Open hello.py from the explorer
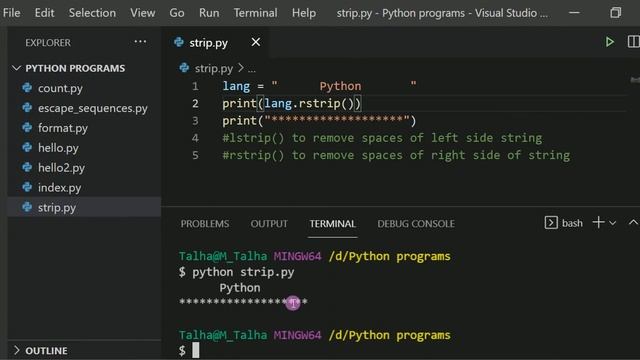This screenshot has height=360, width=640. (x=58, y=148)
